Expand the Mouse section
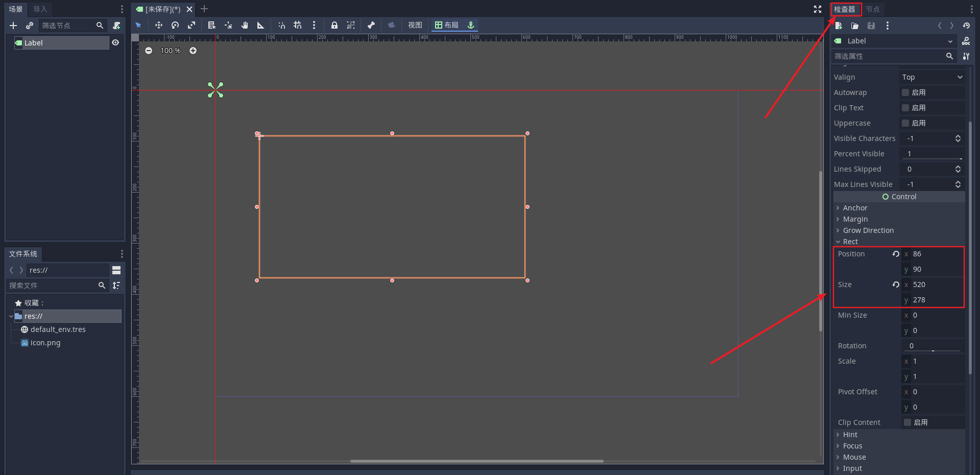 pyautogui.click(x=899, y=457)
